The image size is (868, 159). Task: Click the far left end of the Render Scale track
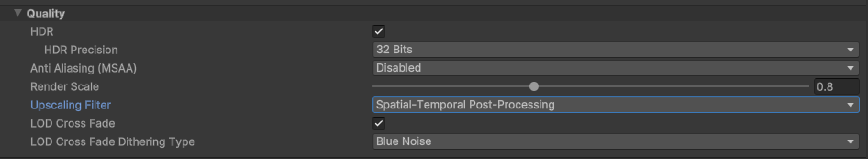(x=374, y=87)
